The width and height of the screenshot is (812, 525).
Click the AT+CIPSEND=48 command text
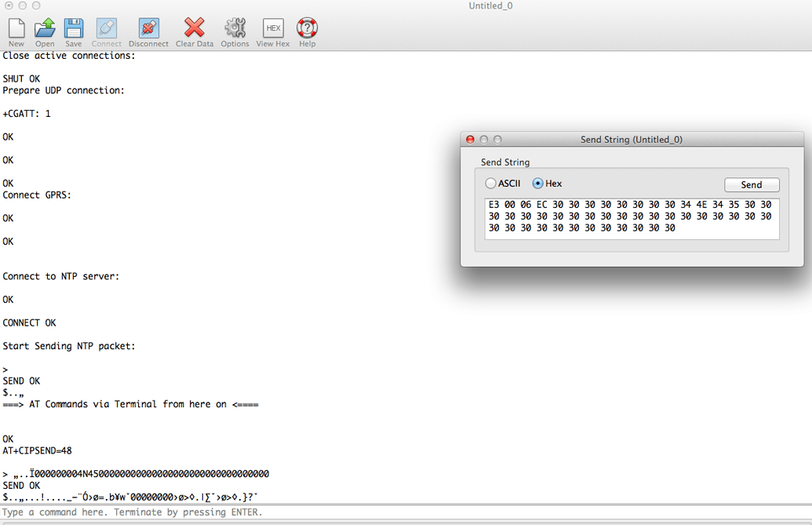tap(37, 450)
